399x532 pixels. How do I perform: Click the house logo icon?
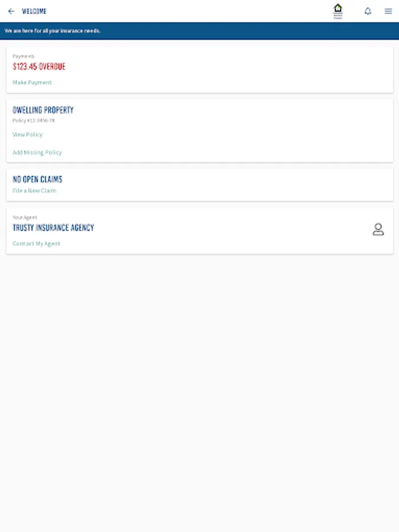tap(338, 11)
